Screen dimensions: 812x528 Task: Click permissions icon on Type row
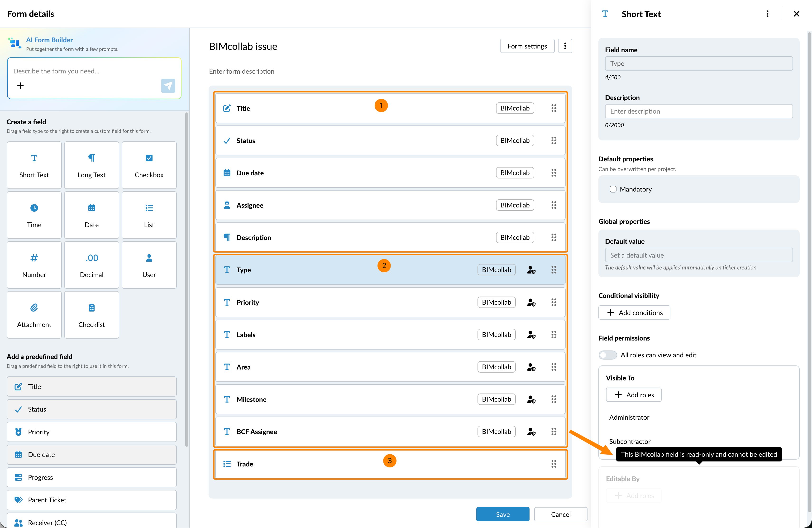pyautogui.click(x=531, y=270)
